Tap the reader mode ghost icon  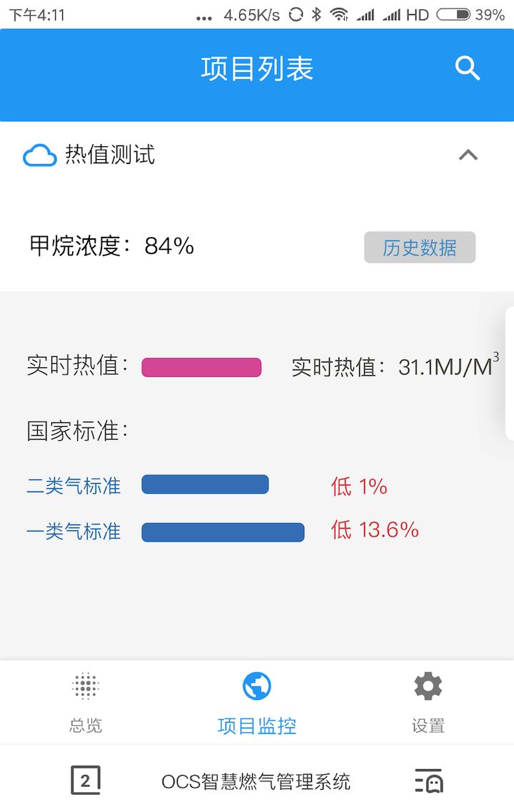[x=429, y=781]
